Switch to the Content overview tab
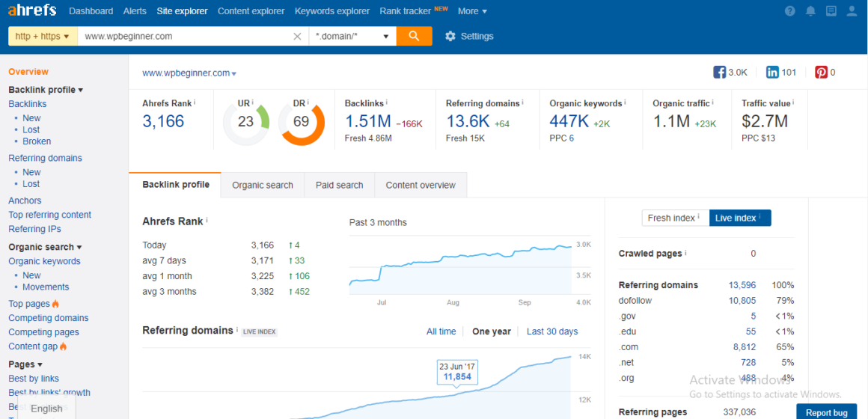The height and width of the screenshot is (419, 868). 421,185
